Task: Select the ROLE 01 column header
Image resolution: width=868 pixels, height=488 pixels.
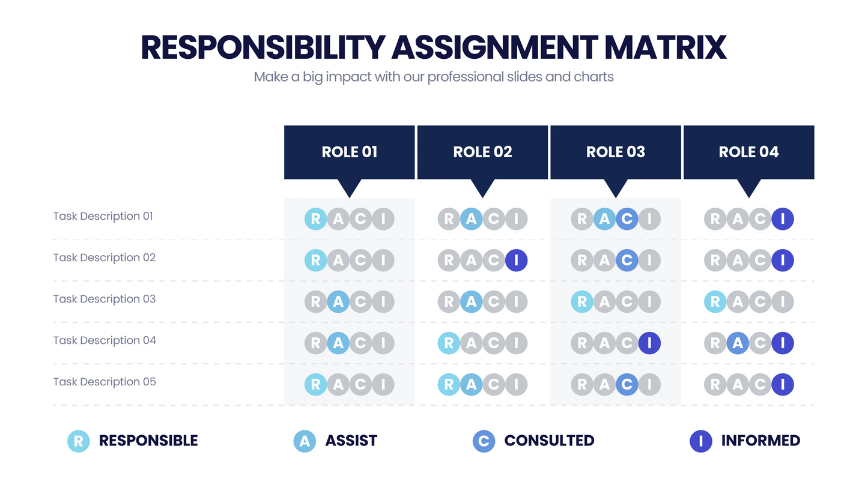Action: (x=350, y=152)
